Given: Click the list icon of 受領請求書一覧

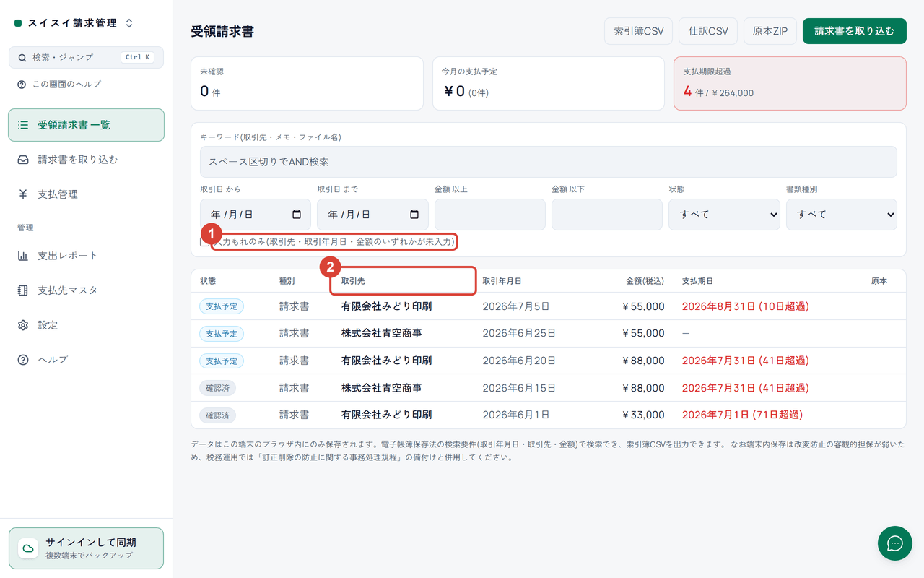Looking at the screenshot, I should [23, 125].
